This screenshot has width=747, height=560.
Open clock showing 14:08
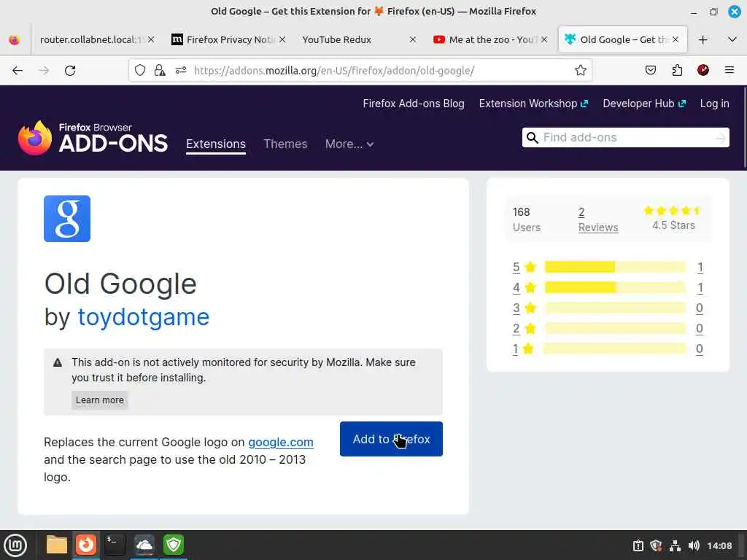[719, 545]
